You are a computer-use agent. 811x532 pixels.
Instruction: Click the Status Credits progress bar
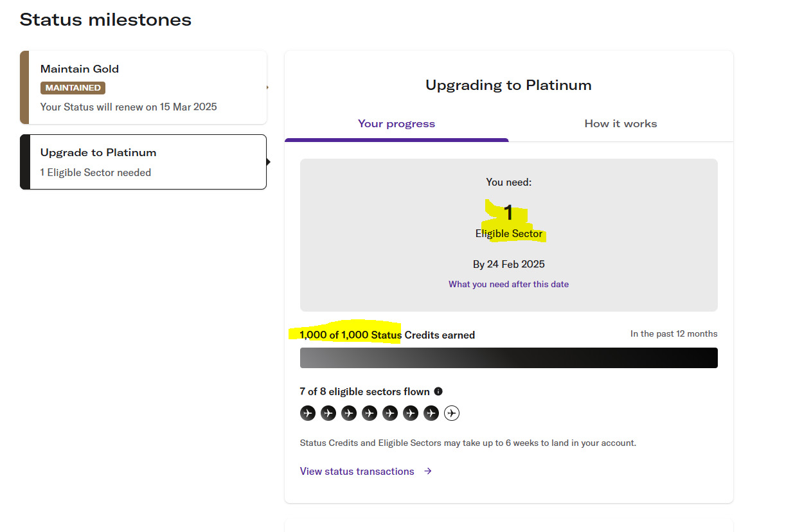[508, 358]
